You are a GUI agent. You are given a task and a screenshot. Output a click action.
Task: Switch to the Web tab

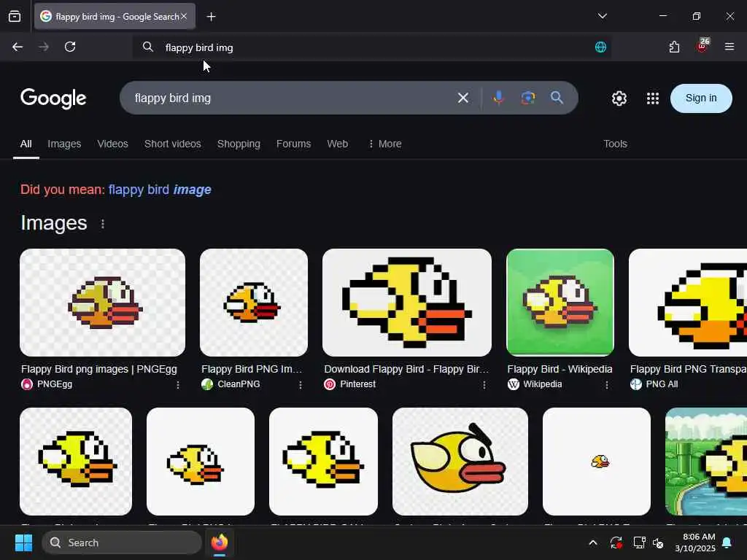(337, 144)
